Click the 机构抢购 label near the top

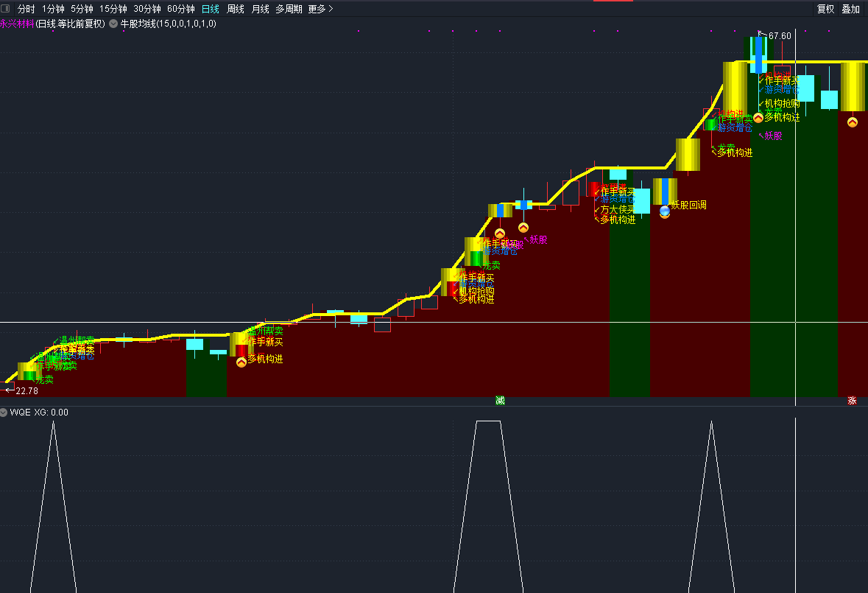click(782, 103)
